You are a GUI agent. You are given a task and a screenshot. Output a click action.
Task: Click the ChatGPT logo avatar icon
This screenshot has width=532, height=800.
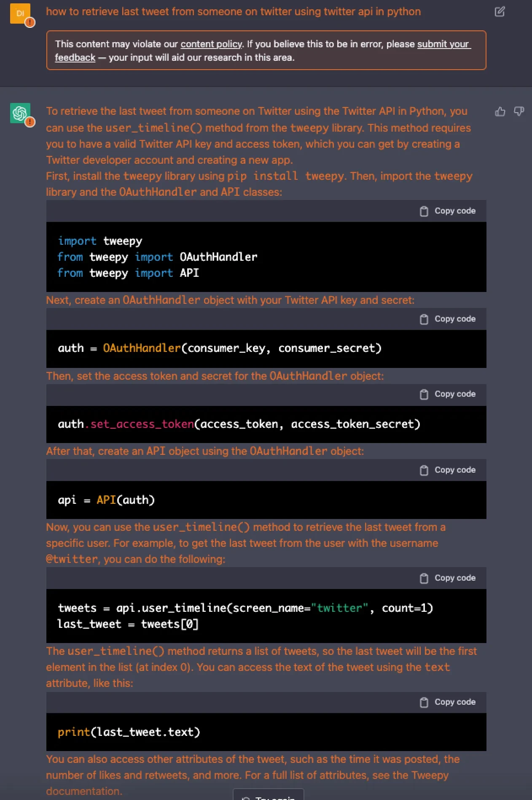(x=21, y=114)
